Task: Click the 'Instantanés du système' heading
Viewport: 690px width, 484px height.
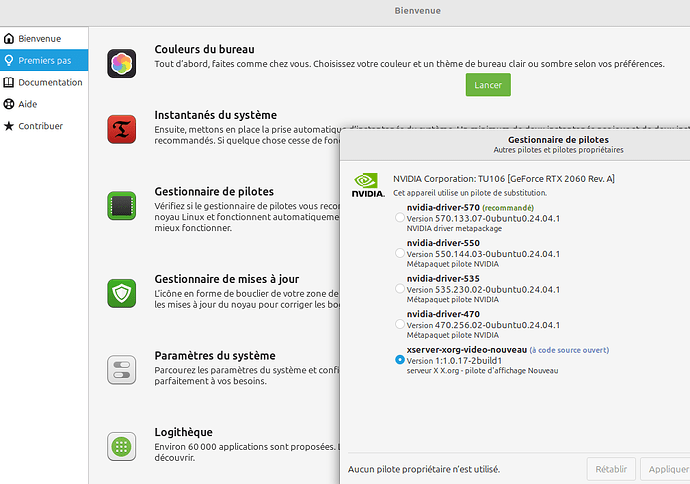Action: click(216, 115)
